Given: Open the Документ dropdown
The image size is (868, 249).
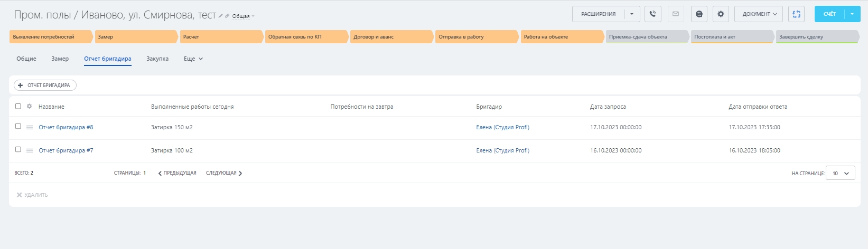Looking at the screenshot, I should (759, 14).
